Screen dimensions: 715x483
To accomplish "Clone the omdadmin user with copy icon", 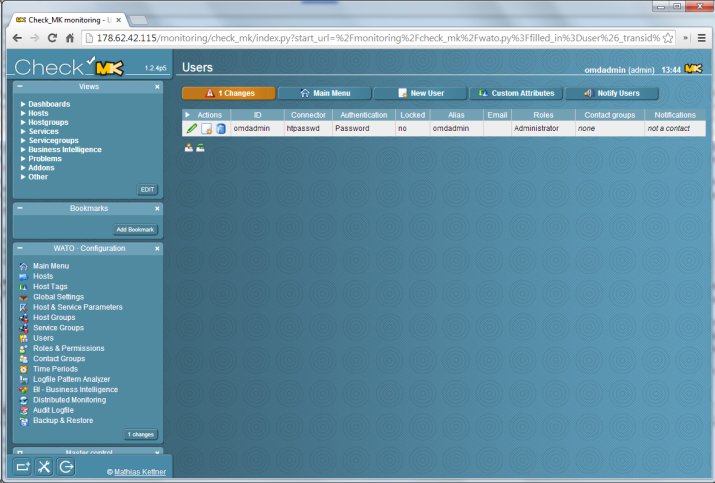I will click(x=207, y=129).
